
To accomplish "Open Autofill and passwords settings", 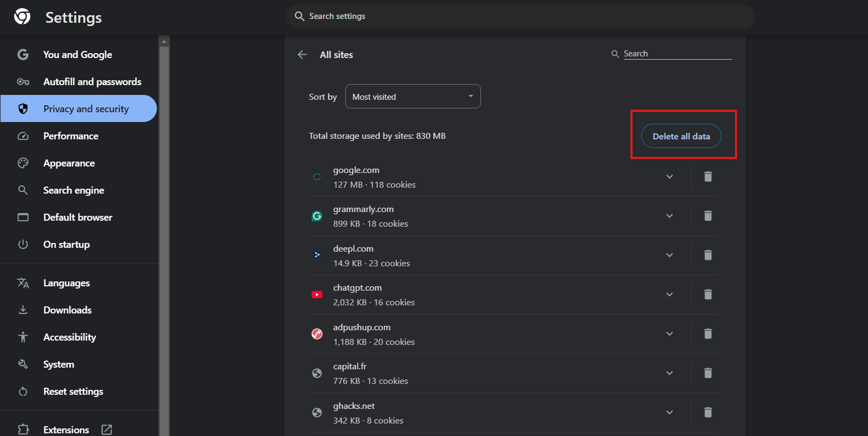I will click(92, 82).
